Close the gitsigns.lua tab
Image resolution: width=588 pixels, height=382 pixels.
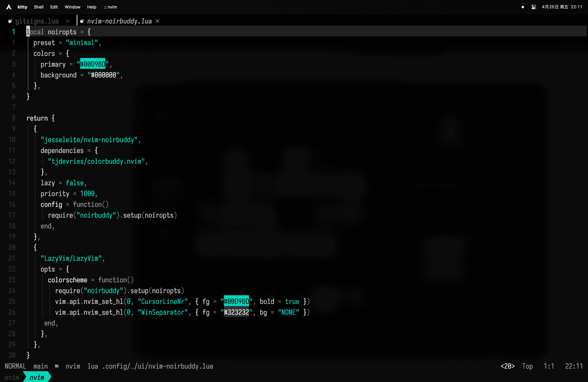(68, 21)
